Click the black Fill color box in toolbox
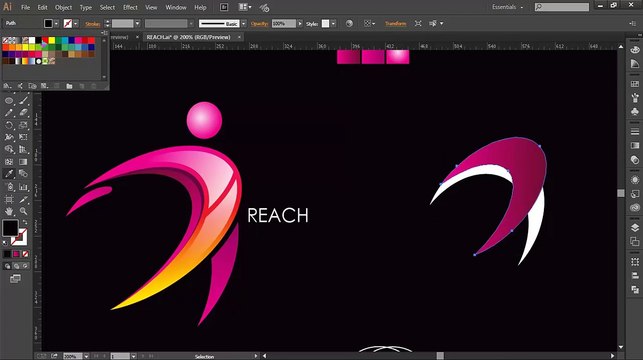Image resolution: width=643 pixels, height=360 pixels. [10, 228]
